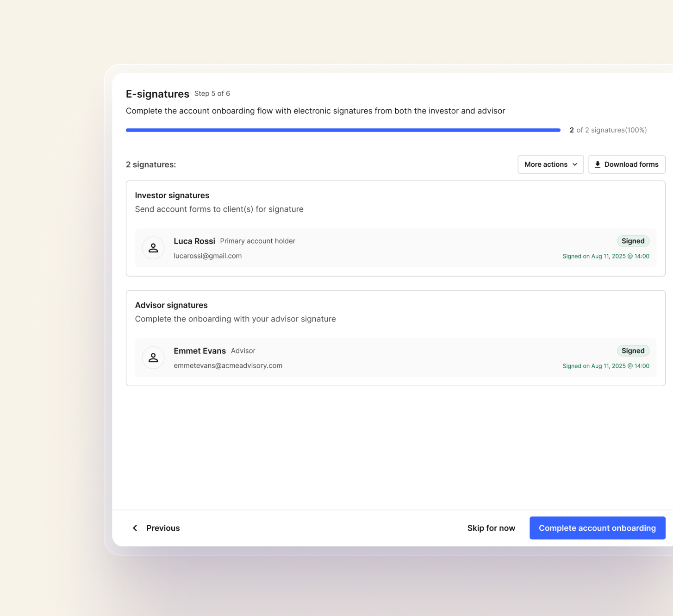The width and height of the screenshot is (673, 616).
Task: Click the Signed badge for Luca Rossi
Action: (633, 241)
